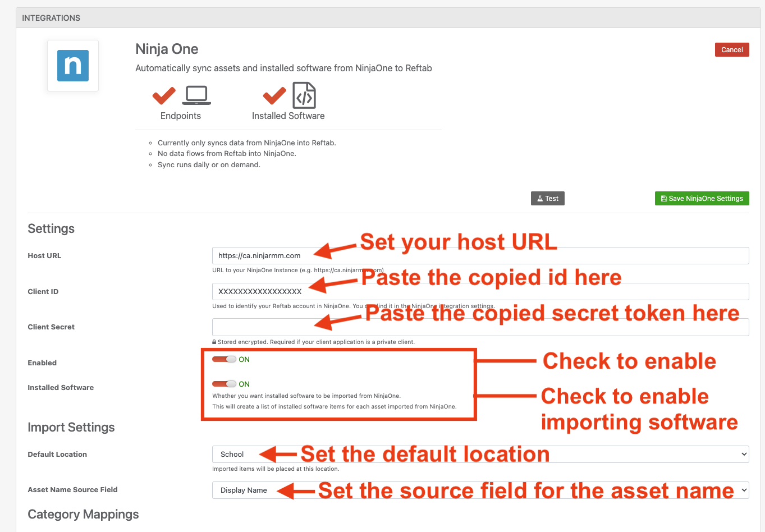
Task: Open the Asset Name Source Field dropdown
Action: 480,490
